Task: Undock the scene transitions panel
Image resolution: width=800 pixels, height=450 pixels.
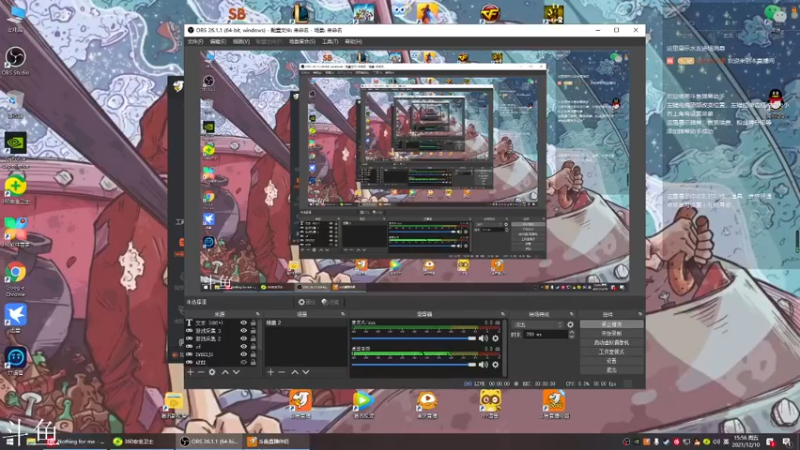Action: tap(571, 314)
